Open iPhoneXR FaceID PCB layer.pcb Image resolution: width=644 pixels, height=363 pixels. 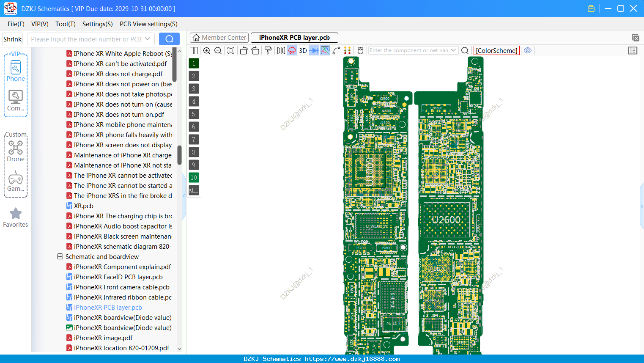coord(114,277)
